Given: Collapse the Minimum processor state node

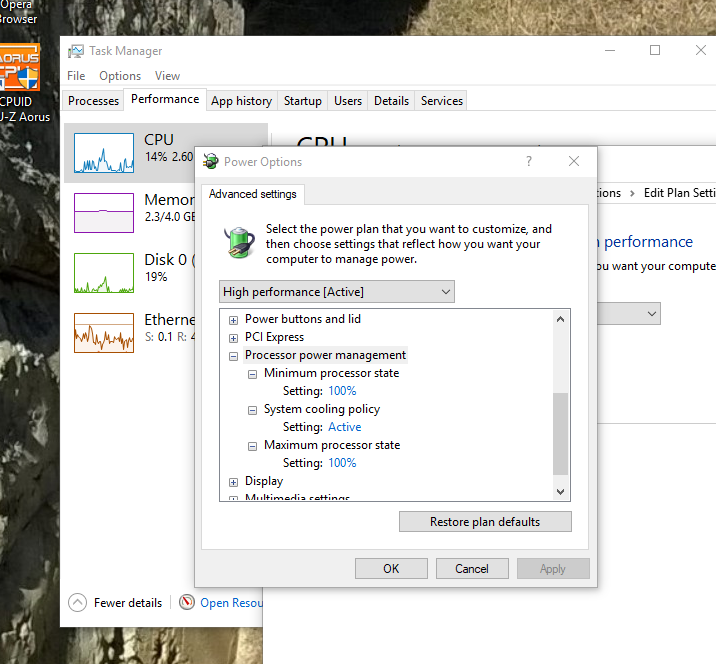Looking at the screenshot, I should coord(252,374).
